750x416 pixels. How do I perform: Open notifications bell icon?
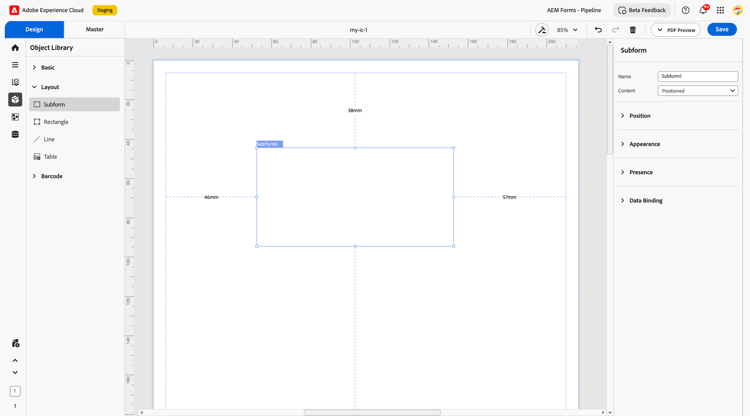pyautogui.click(x=703, y=10)
